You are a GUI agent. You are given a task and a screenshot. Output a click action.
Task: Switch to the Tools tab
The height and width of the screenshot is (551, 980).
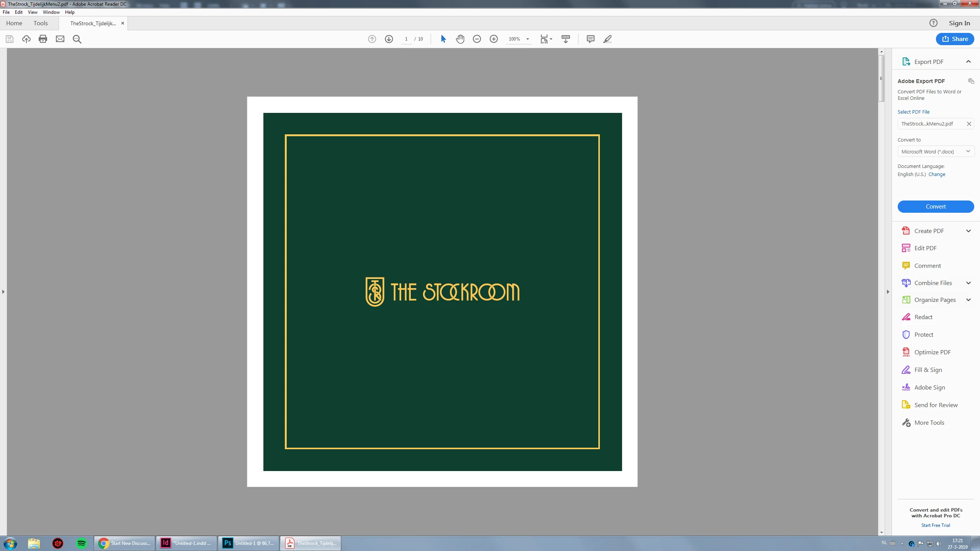point(41,23)
